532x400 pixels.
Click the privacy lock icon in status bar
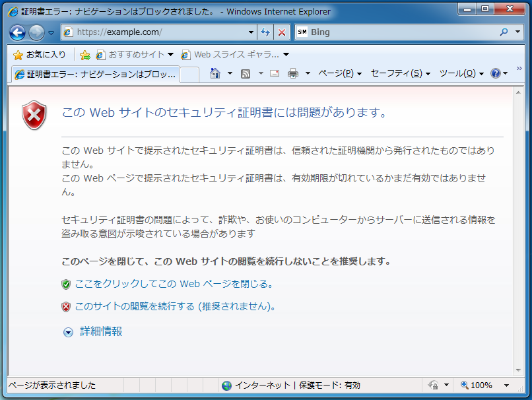coord(433,385)
